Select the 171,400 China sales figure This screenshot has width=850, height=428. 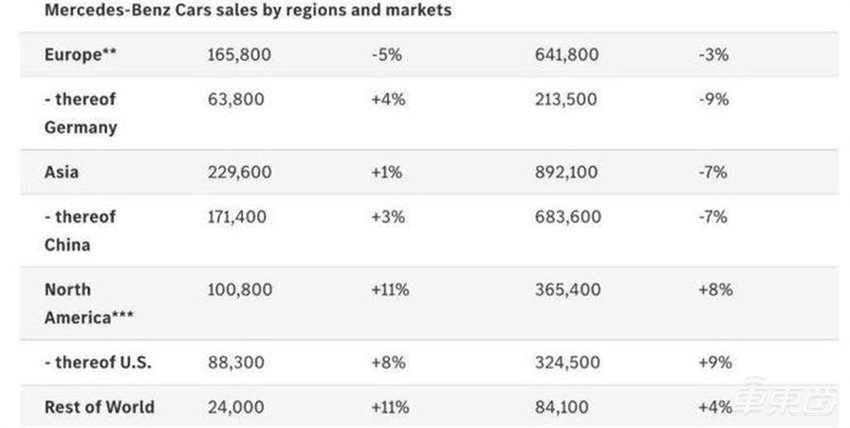(x=238, y=216)
